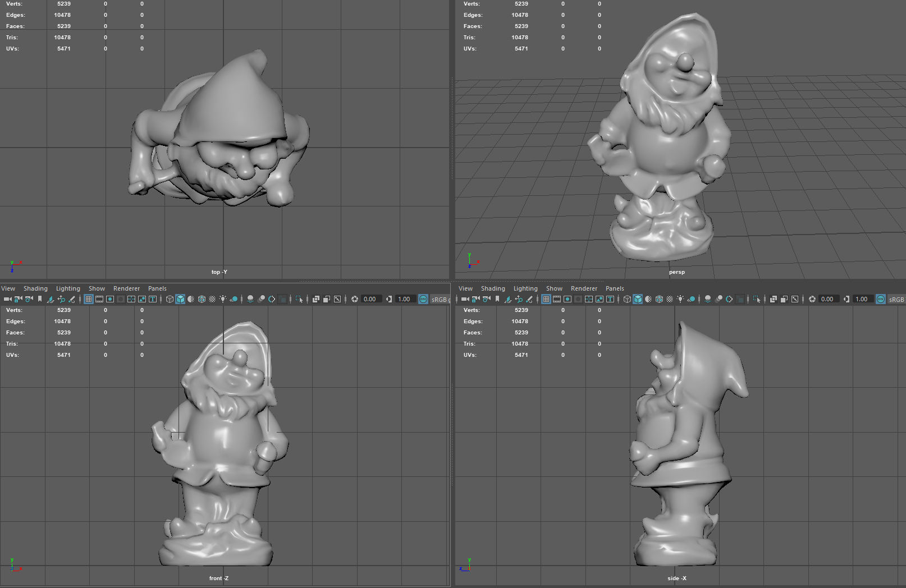Click Select Camera icon in front -Z panel
The image size is (906, 588).
point(8,299)
